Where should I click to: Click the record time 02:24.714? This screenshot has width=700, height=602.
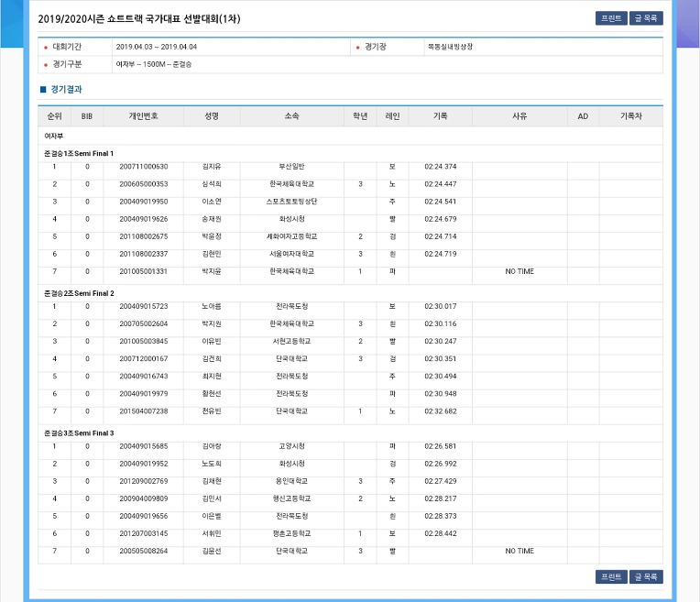click(x=440, y=236)
